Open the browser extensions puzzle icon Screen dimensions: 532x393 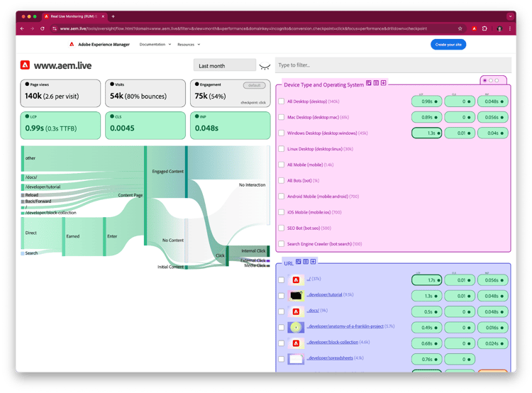(x=484, y=28)
